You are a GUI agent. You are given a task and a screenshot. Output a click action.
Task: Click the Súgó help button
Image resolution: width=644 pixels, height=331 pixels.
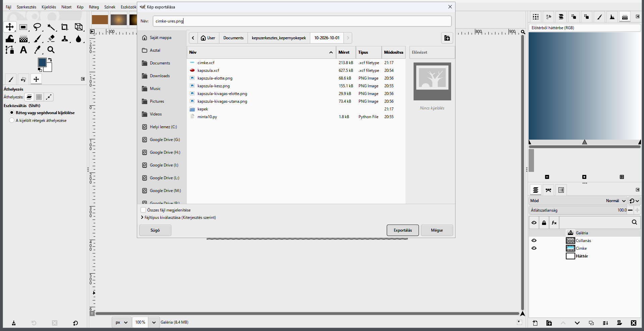[155, 230]
